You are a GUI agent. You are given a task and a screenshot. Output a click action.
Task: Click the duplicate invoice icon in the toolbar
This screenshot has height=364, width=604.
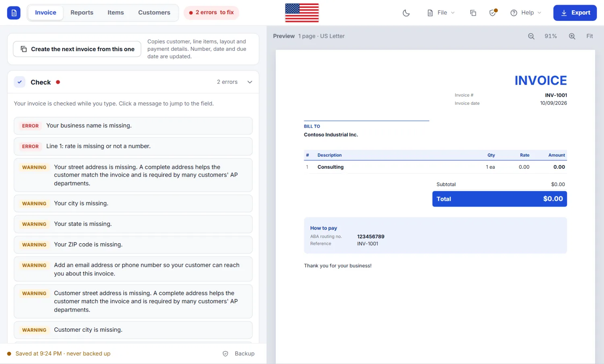point(473,13)
